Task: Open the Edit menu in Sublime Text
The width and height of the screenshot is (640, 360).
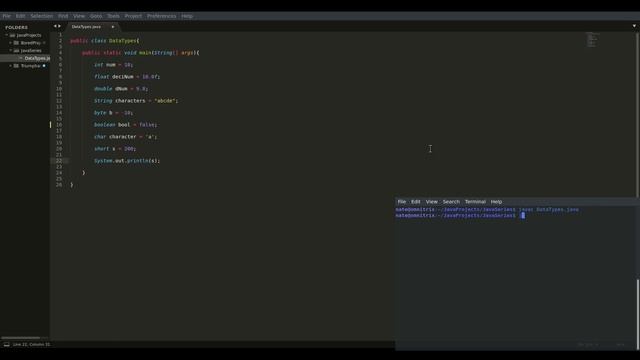Action: pyautogui.click(x=20, y=16)
